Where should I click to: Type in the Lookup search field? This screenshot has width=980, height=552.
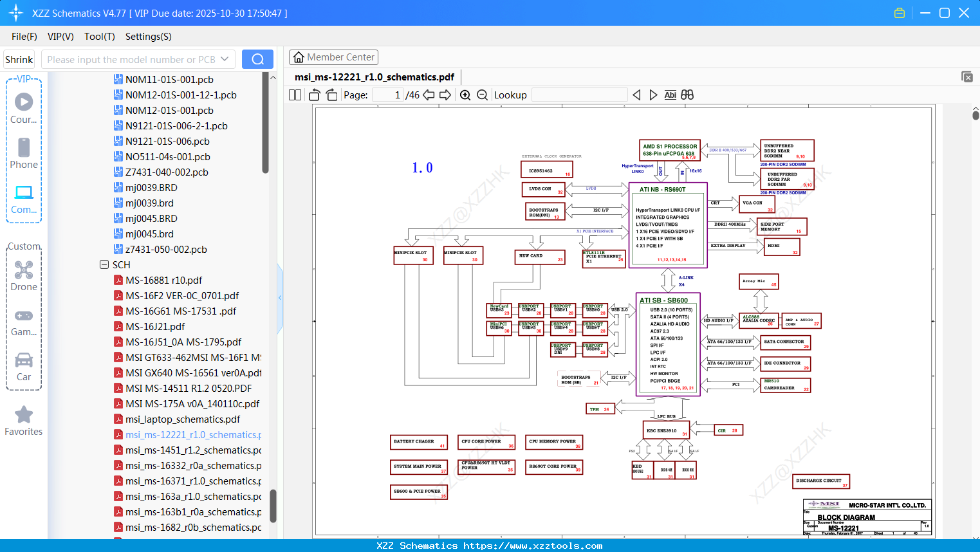click(579, 95)
